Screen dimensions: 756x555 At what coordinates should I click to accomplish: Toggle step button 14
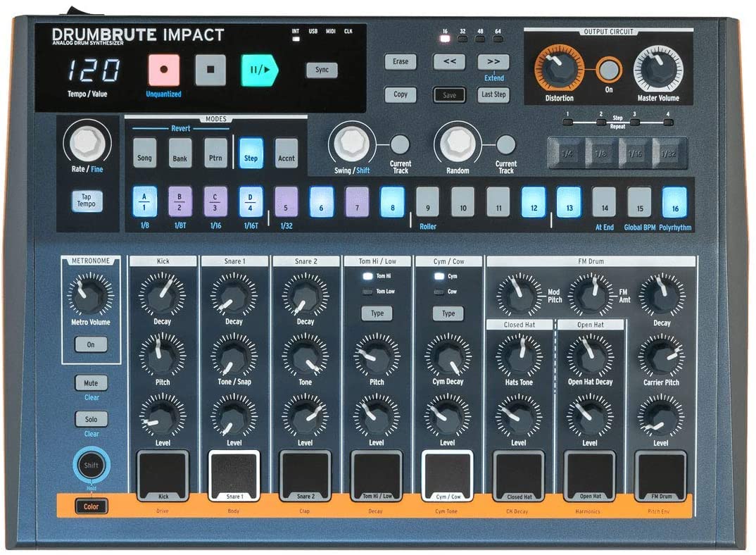tap(604, 201)
